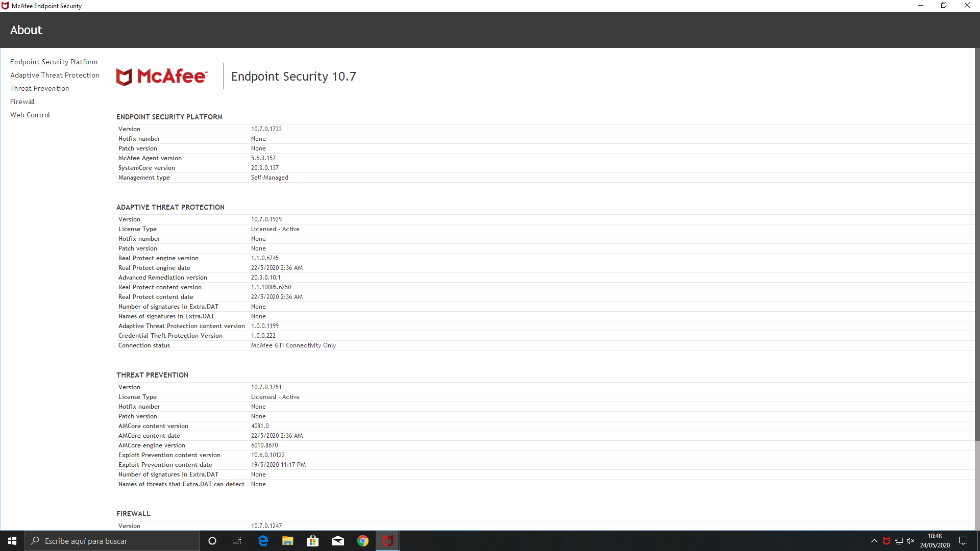Open Mail app from taskbar
This screenshot has height=551, width=980.
pos(338,541)
